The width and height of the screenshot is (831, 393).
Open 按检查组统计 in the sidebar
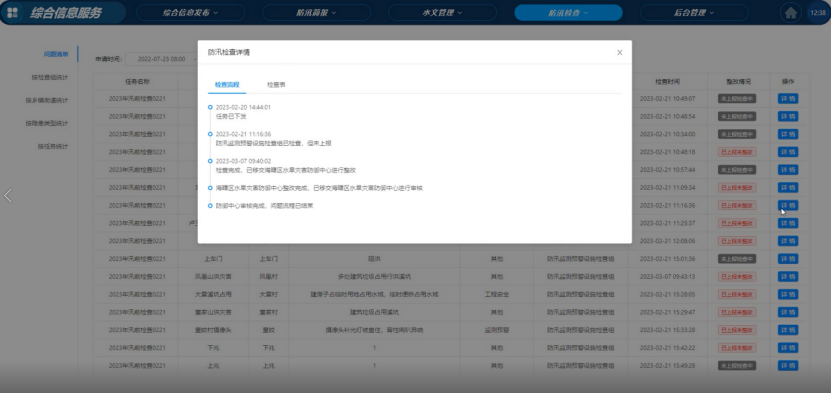coord(50,77)
